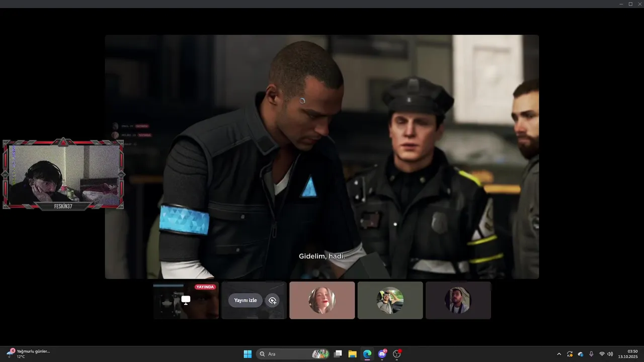The height and width of the screenshot is (362, 644).
Task: Click the Yayını izle button
Action: coord(246,300)
